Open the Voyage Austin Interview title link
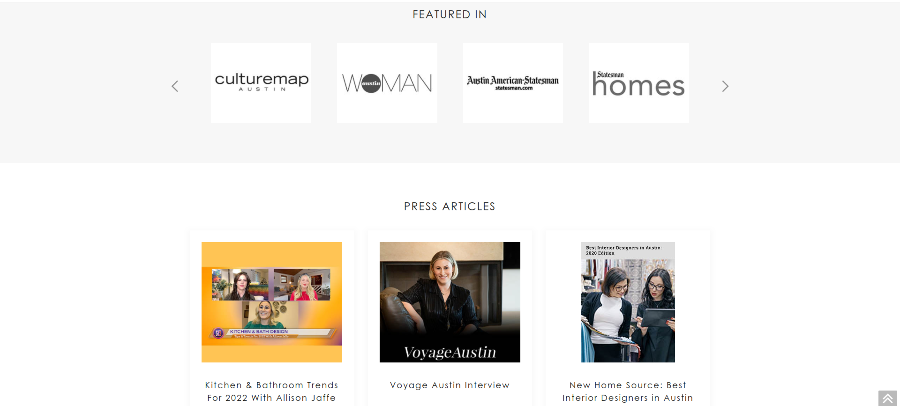The width and height of the screenshot is (900, 406). point(450,385)
